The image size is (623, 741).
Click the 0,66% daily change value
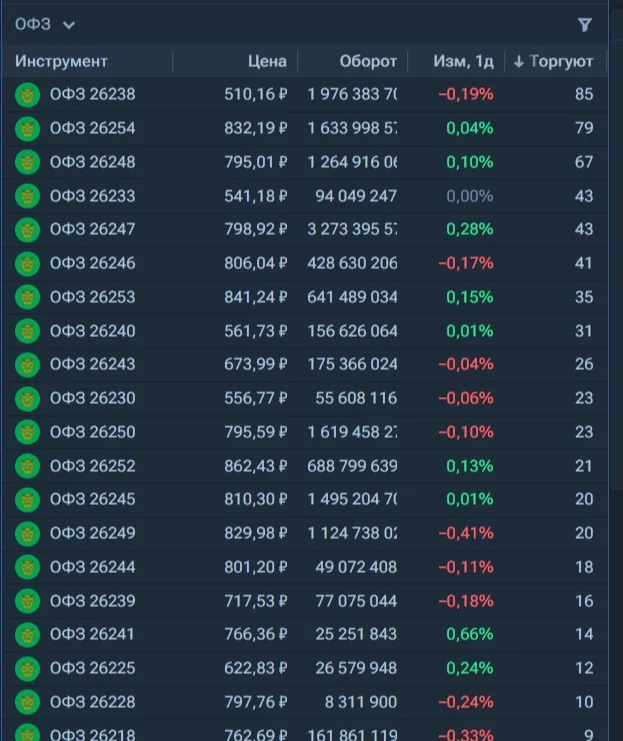pyautogui.click(x=470, y=634)
